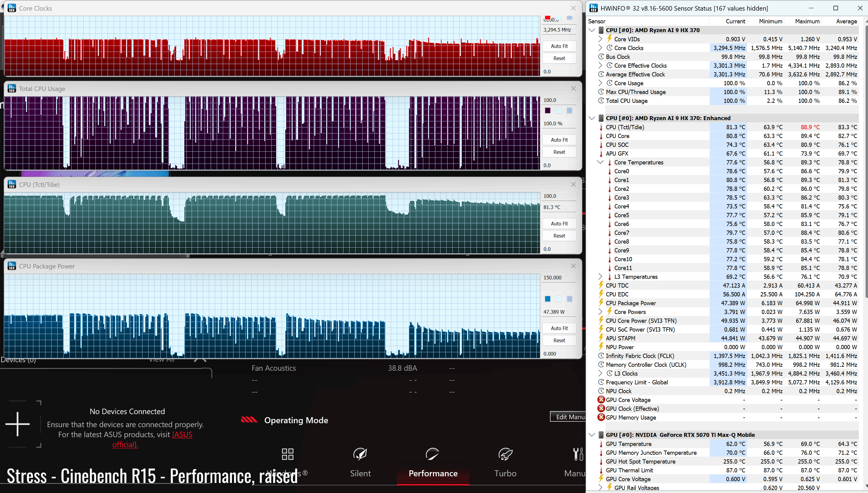Image resolution: width=868 pixels, height=493 pixels.
Task: Open the red color swatch in Core Clocks graph
Action: coord(548,18)
